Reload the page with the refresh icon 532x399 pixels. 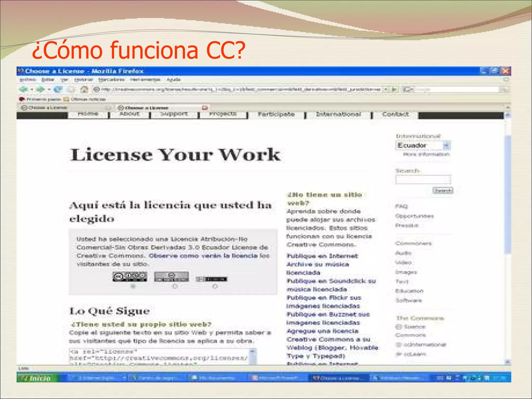tap(58, 89)
